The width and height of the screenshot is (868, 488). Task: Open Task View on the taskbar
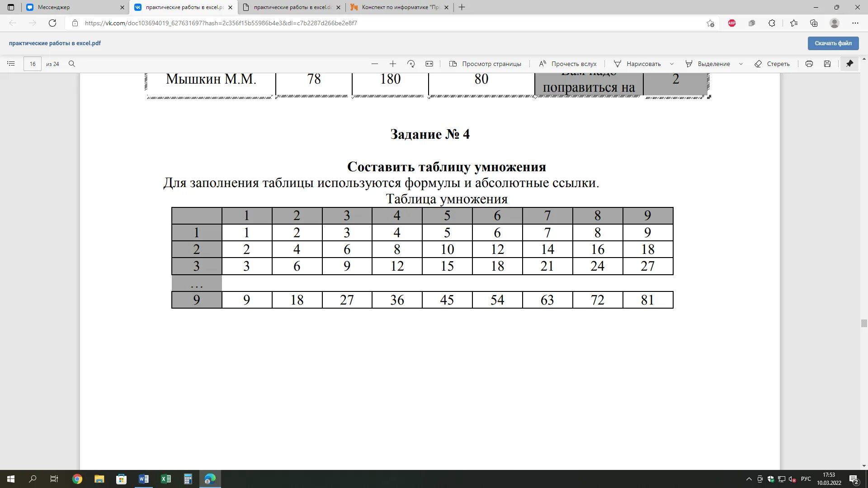tap(54, 479)
